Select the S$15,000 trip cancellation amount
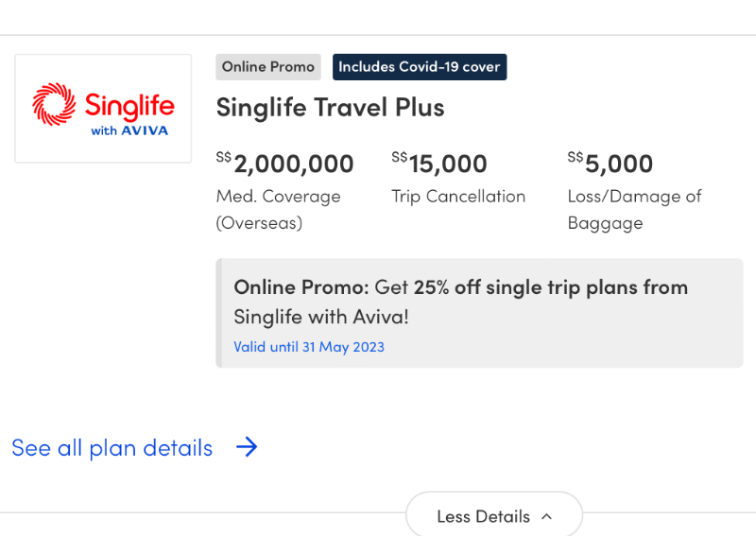Image resolution: width=756 pixels, height=536 pixels. coord(439,163)
